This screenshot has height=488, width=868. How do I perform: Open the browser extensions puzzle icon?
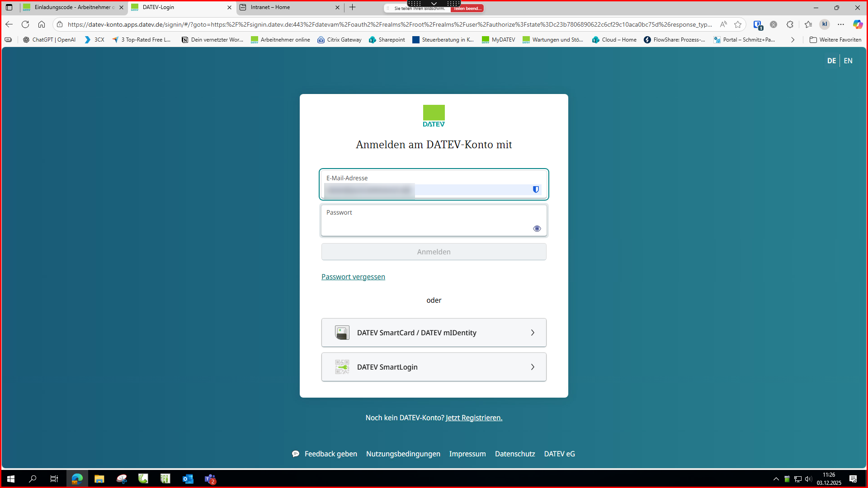click(x=790, y=24)
